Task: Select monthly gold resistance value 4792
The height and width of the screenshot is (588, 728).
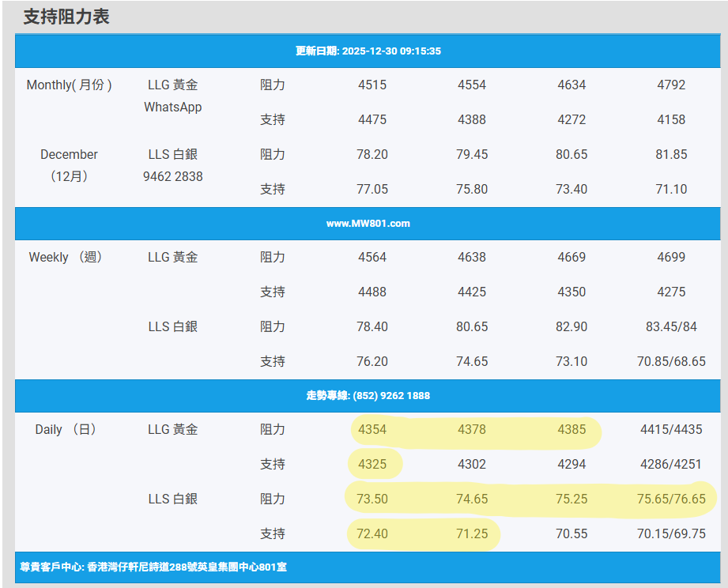Action: pos(671,85)
